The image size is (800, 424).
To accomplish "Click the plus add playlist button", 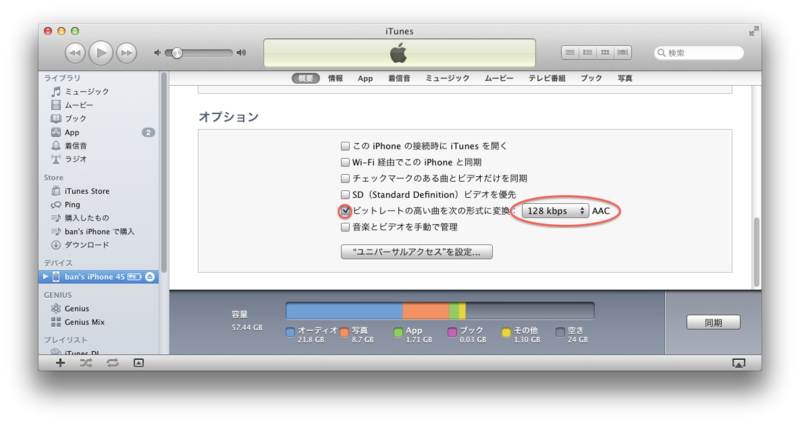I will 60,363.
